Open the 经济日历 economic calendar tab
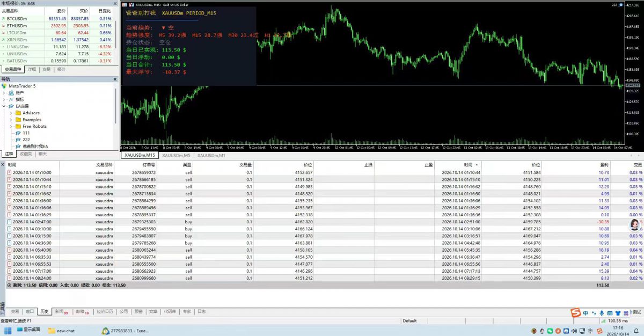The height and width of the screenshot is (336, 644). click(105, 311)
